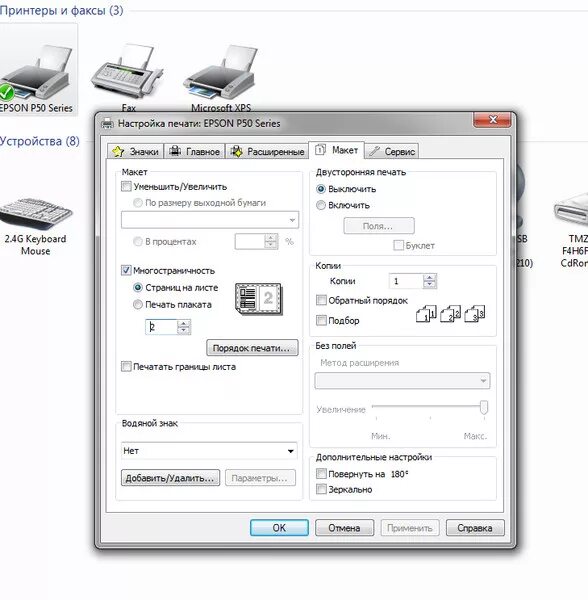
Task: Confirm settings with the OK button
Action: 279,528
